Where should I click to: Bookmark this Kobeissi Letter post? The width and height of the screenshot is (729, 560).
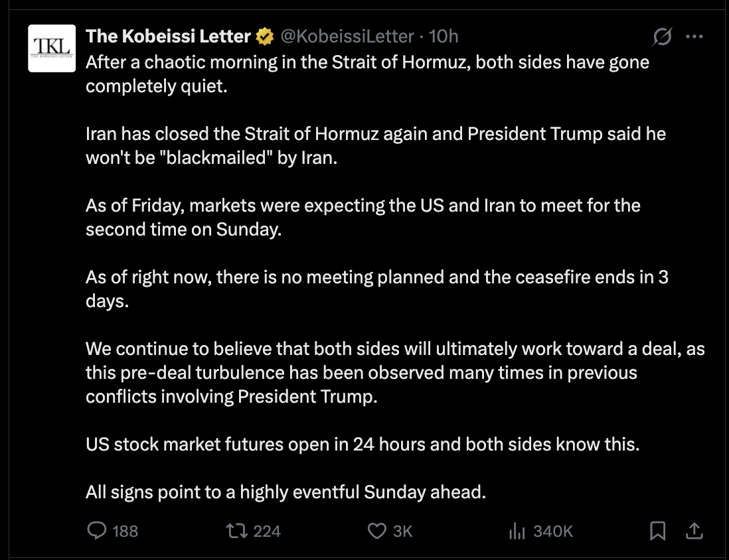(x=657, y=531)
